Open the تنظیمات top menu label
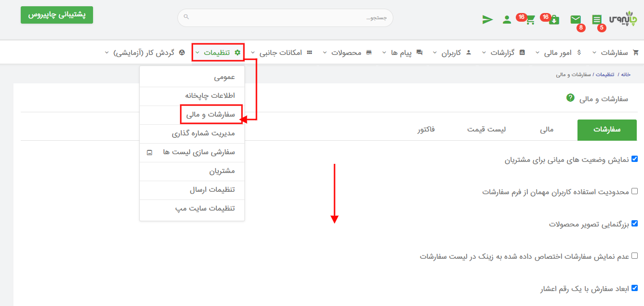The height and width of the screenshot is (306, 644). (x=217, y=52)
